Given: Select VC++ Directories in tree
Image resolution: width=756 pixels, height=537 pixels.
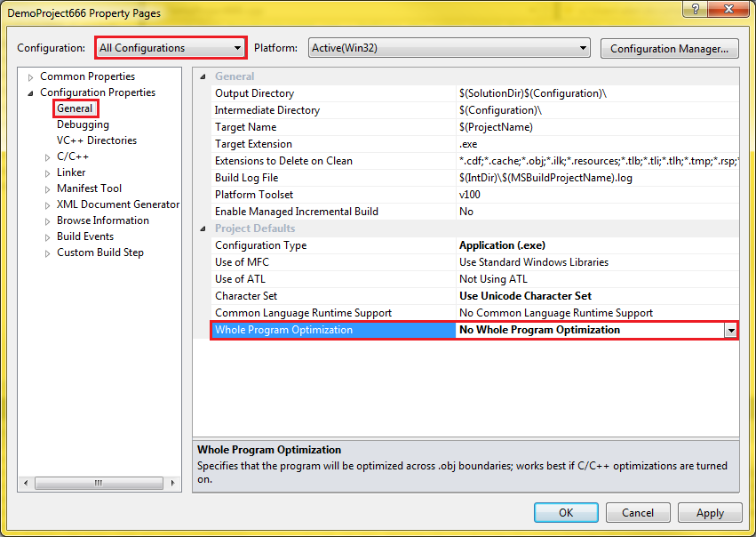Looking at the screenshot, I should [96, 141].
